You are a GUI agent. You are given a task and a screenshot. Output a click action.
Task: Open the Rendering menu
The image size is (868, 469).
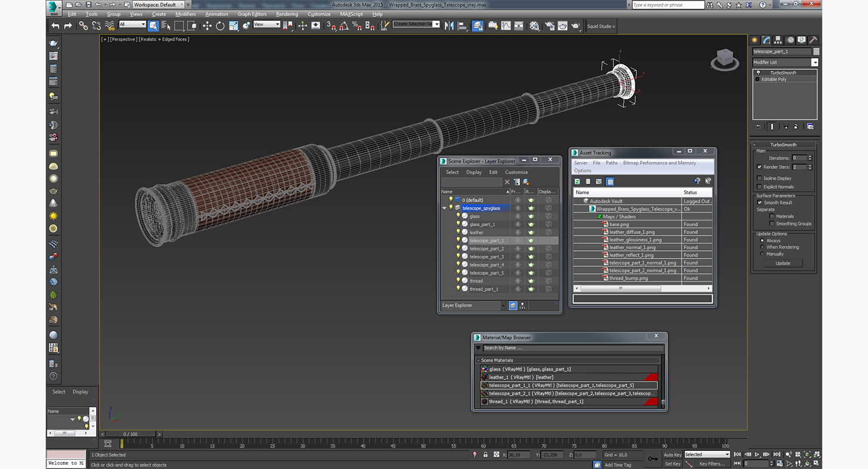coord(287,14)
